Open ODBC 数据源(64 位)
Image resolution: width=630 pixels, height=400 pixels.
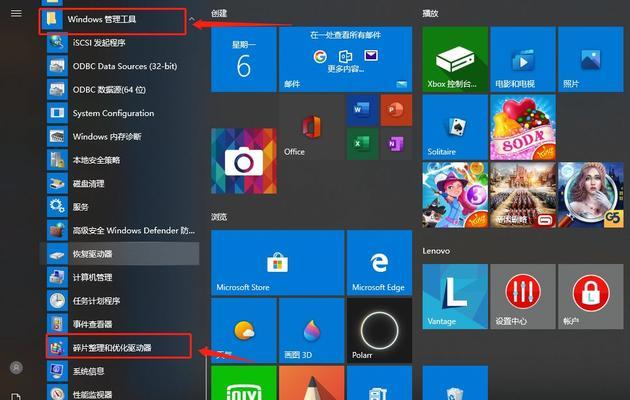[x=121, y=89]
